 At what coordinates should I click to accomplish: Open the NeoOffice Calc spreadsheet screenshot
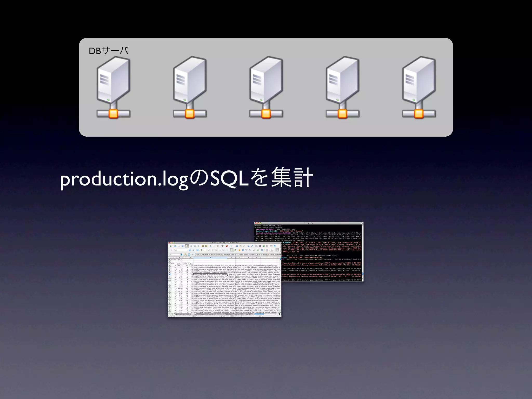[x=224, y=279]
